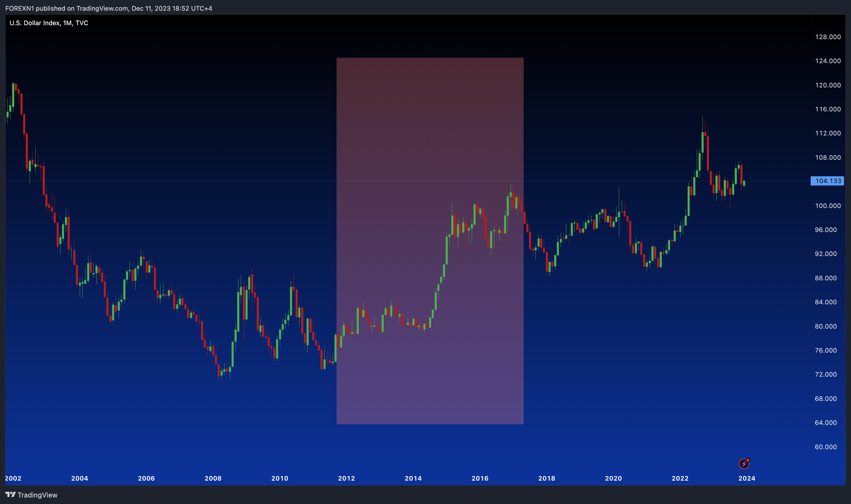Viewport: 851px width, 504px height.
Task: Click the 120.000 price axis label
Action: click(x=828, y=85)
